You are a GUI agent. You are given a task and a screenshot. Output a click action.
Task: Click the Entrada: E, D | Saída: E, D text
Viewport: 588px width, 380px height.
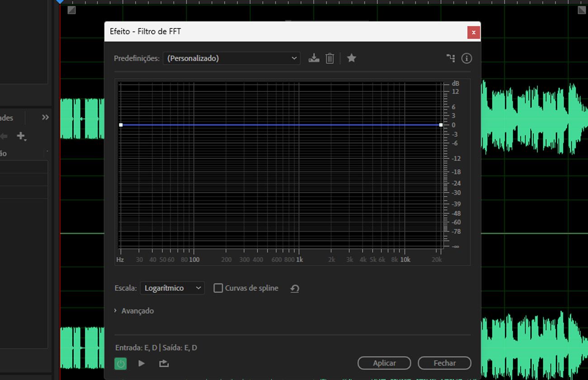[x=156, y=348]
